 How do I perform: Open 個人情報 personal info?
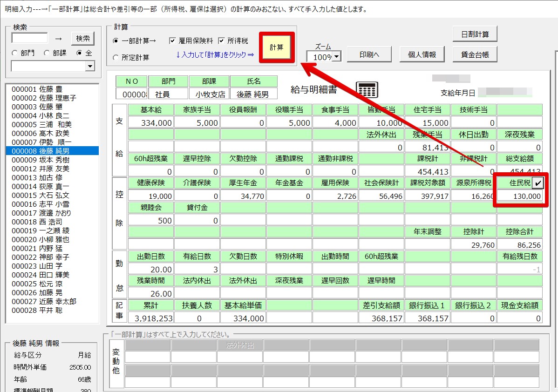pos(422,54)
